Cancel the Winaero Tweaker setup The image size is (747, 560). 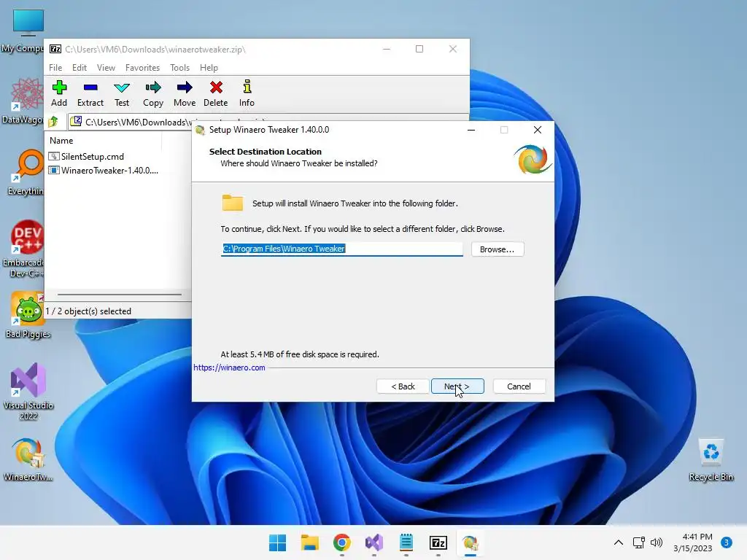click(519, 386)
